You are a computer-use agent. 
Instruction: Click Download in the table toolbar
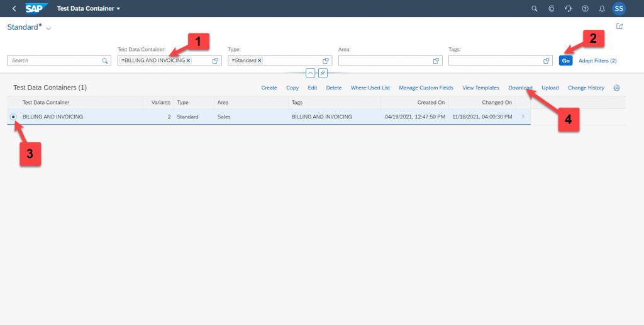point(520,88)
